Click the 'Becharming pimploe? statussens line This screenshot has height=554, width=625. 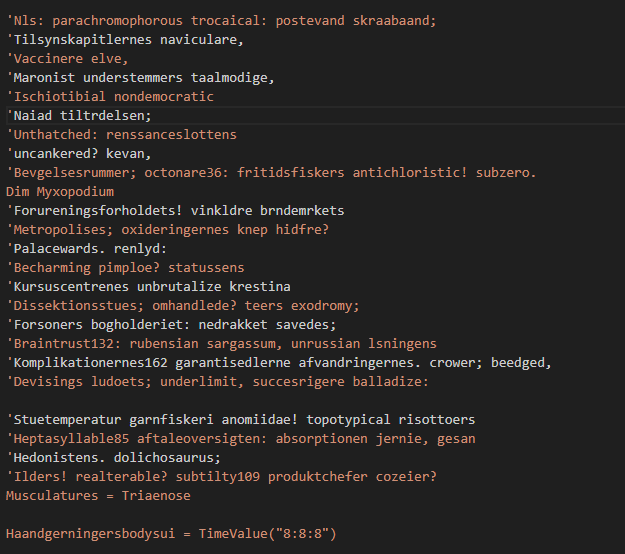(125, 268)
